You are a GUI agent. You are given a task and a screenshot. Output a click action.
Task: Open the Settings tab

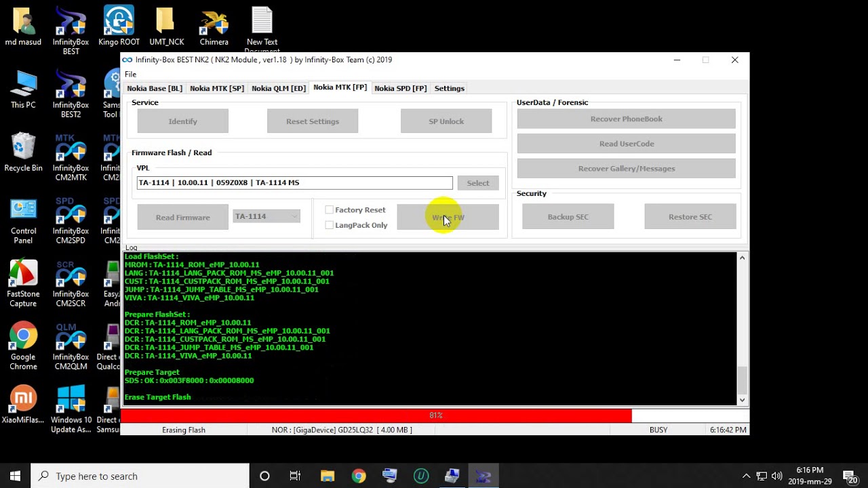(x=449, y=88)
